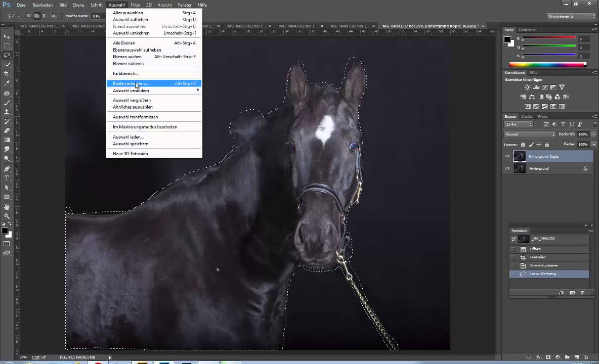Select the Clone Stamp tool

click(7, 112)
